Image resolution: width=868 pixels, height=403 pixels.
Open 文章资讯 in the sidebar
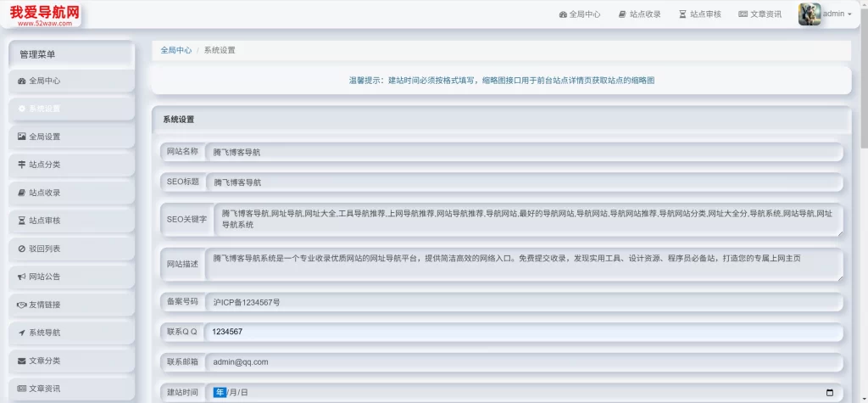point(71,389)
